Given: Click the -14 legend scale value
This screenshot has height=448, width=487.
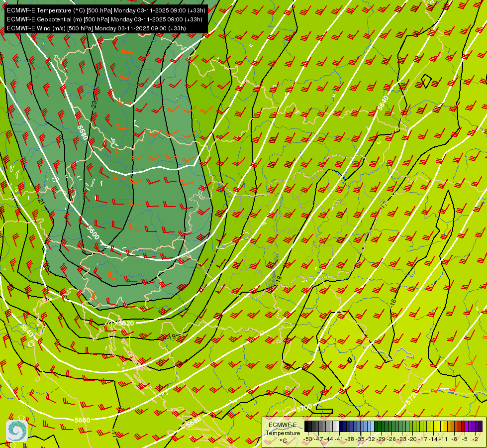Looking at the screenshot, I should click(x=433, y=439).
